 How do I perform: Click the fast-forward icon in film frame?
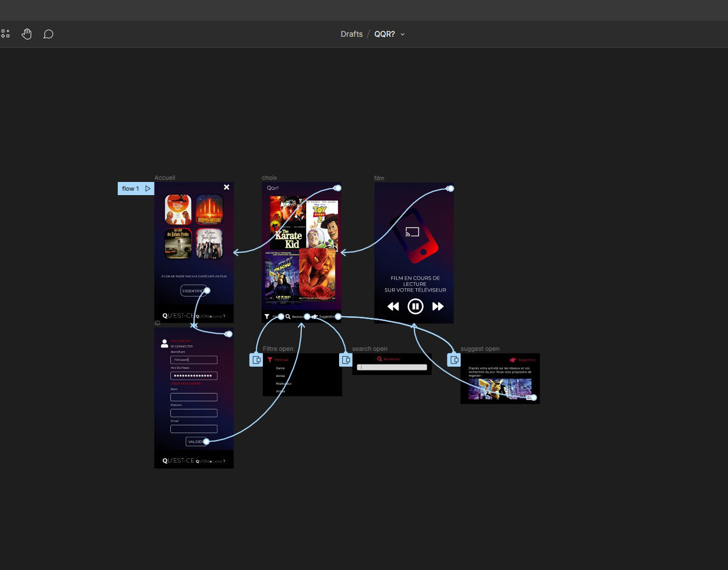coord(438,306)
